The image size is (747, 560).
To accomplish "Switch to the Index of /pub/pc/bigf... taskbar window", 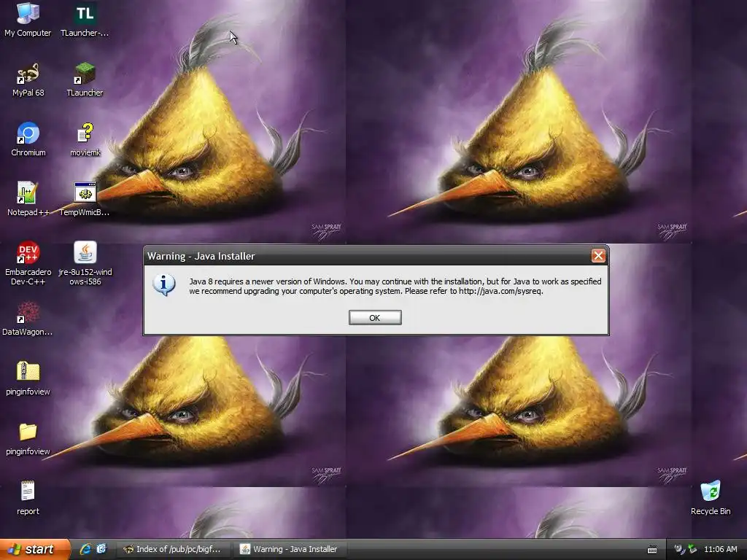I will pyautogui.click(x=174, y=549).
